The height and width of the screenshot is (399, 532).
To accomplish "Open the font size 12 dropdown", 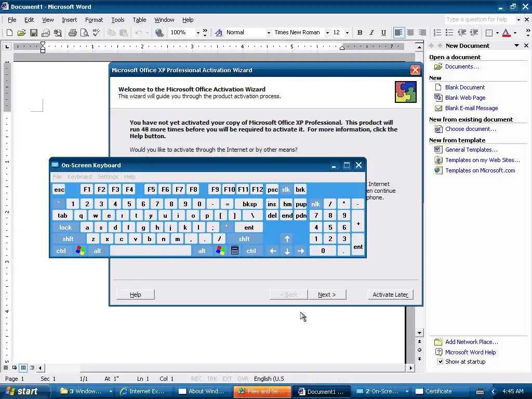I will coord(347,33).
